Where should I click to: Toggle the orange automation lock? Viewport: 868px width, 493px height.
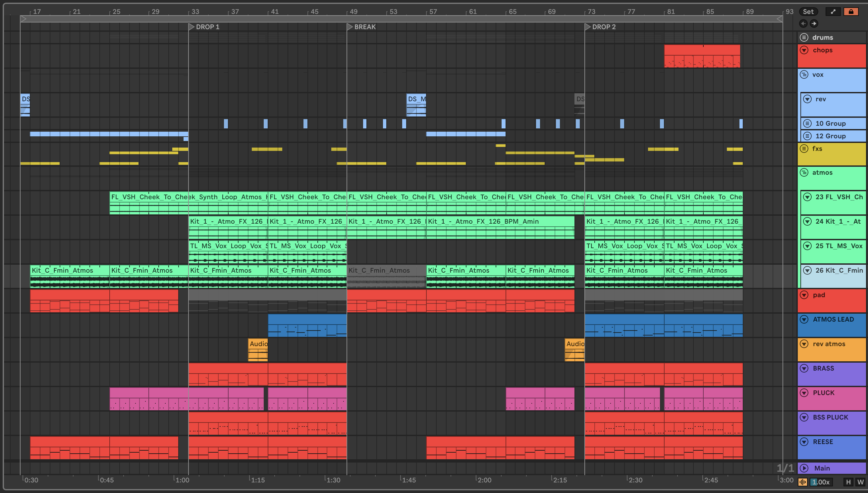coord(851,12)
